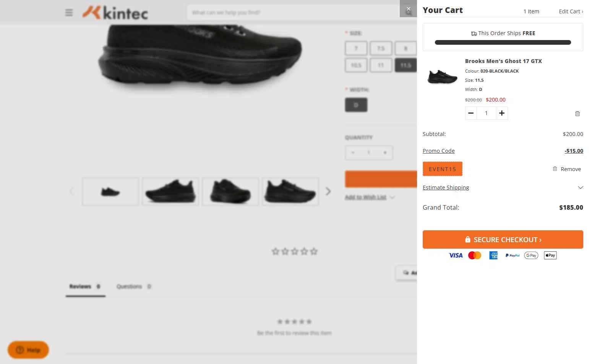Click the Grand Total $185.00 amount
The height and width of the screenshot is (364, 589).
571,207
